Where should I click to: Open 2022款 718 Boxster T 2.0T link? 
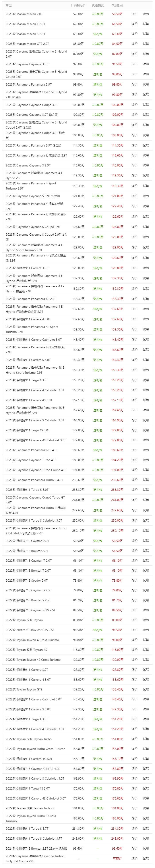[28, 571]
